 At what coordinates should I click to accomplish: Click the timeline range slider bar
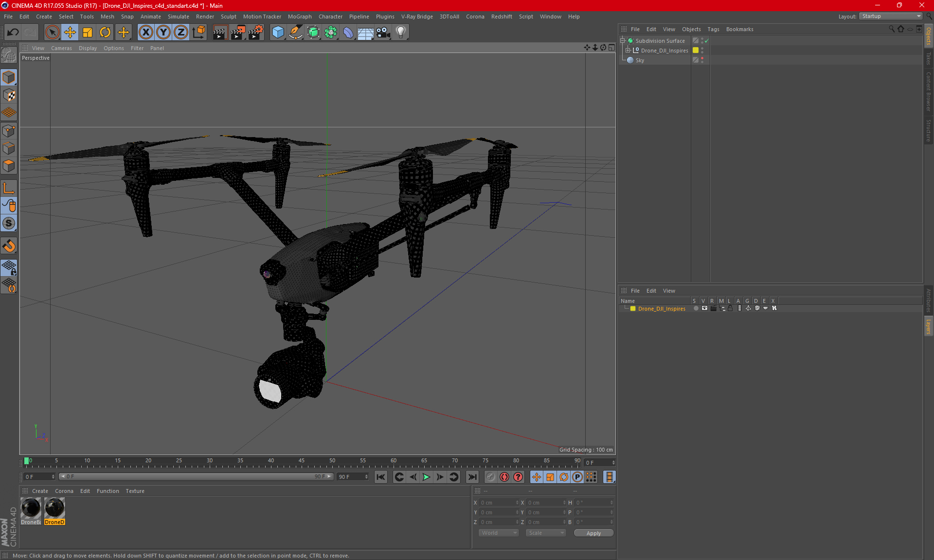pyautogui.click(x=196, y=476)
